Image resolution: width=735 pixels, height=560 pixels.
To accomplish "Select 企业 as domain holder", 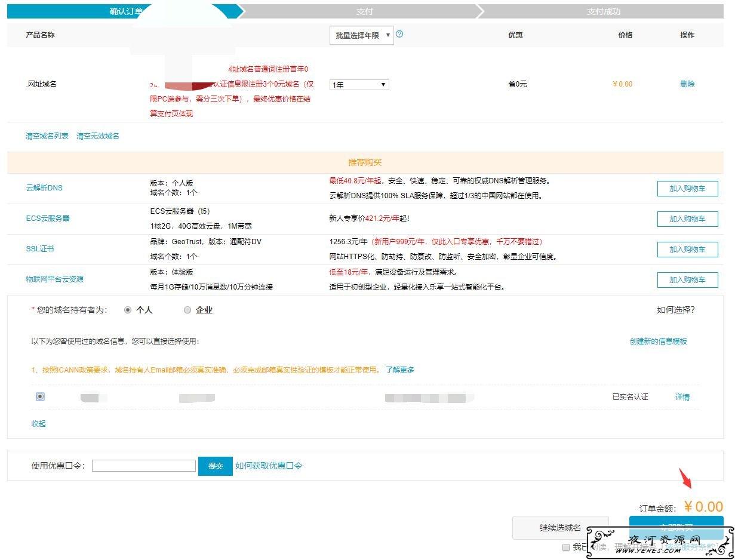I will [x=187, y=310].
